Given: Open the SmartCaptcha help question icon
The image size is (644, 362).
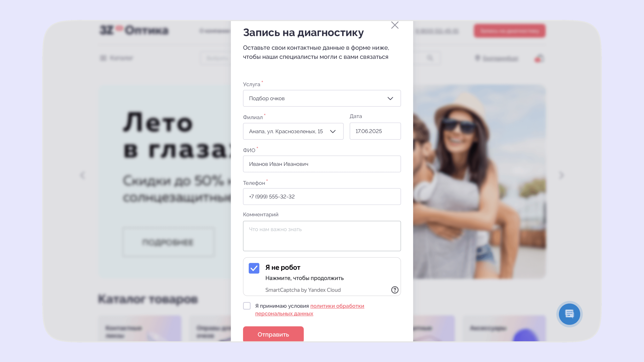Looking at the screenshot, I should (x=395, y=290).
